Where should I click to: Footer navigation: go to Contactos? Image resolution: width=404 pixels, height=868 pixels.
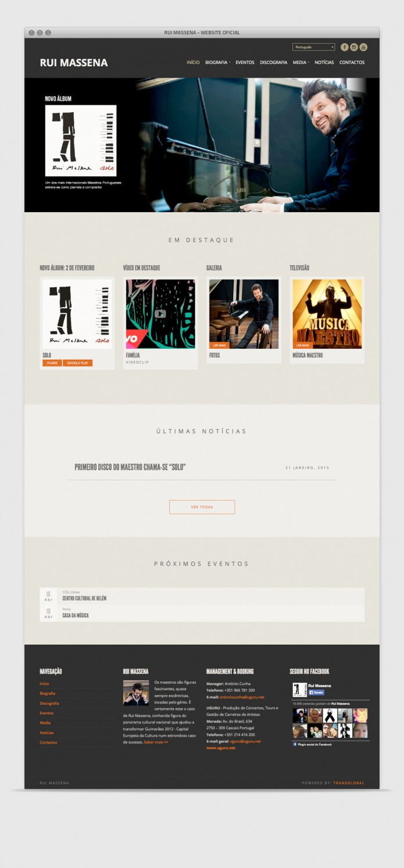[48, 742]
